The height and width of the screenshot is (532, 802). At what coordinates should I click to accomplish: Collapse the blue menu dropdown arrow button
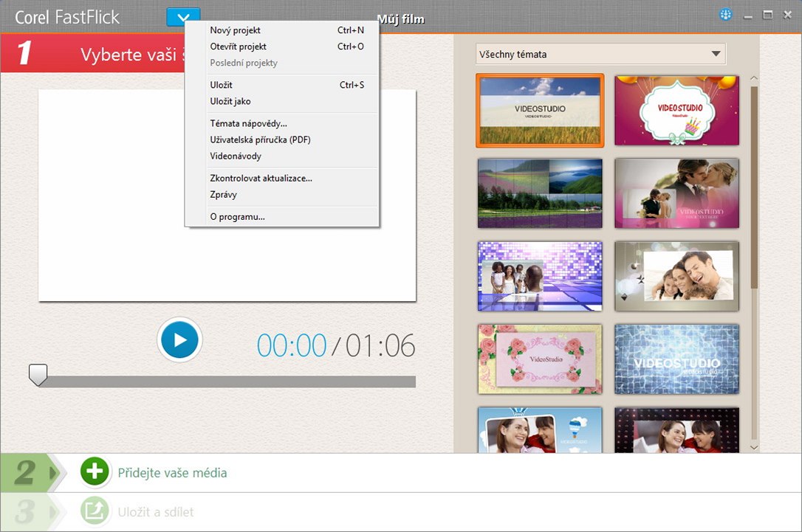pos(183,17)
